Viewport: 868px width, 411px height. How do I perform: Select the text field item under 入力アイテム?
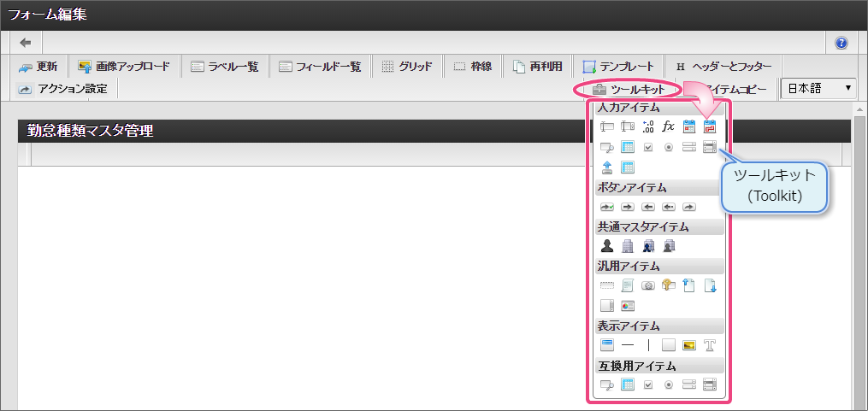(x=607, y=126)
